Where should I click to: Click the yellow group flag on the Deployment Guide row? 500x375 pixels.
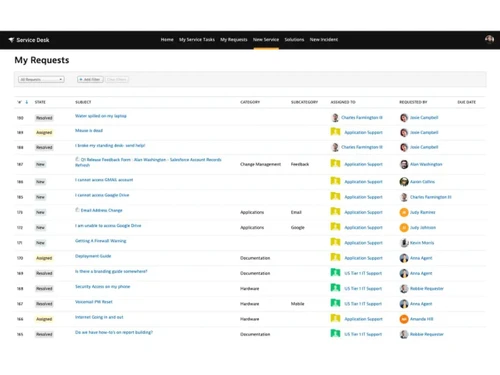tap(335, 257)
